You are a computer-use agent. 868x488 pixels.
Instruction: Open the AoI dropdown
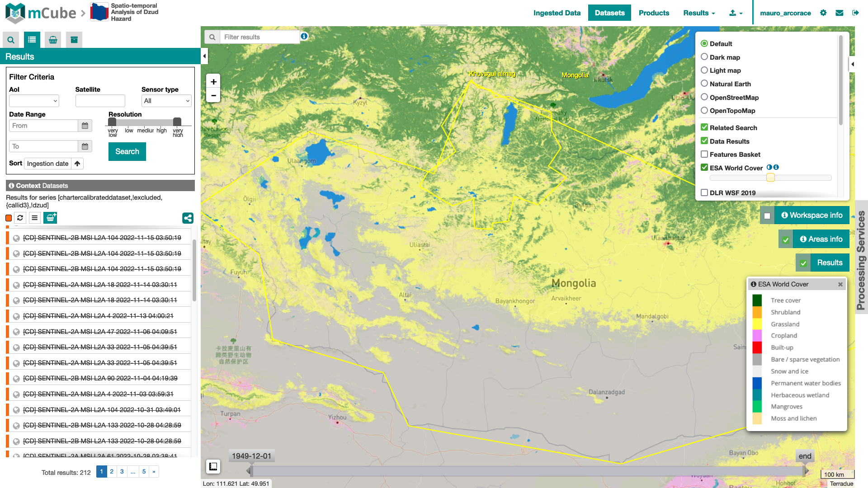point(34,101)
